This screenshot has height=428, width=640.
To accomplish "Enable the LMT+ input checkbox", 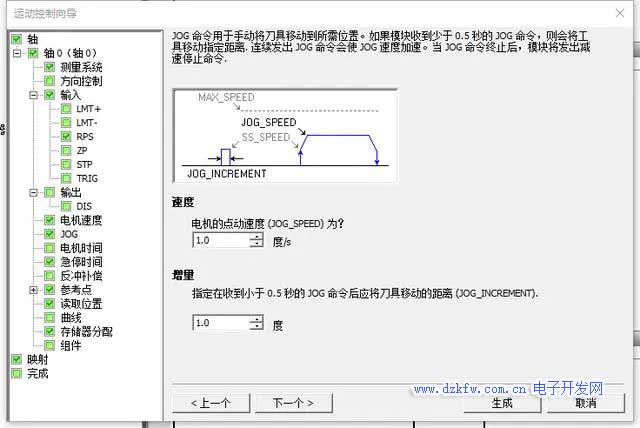I will coord(66,108).
